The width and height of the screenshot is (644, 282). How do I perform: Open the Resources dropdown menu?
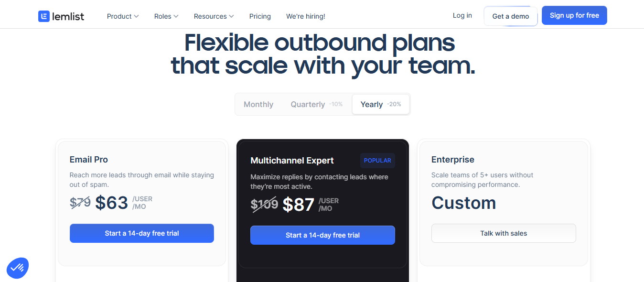coord(214,16)
